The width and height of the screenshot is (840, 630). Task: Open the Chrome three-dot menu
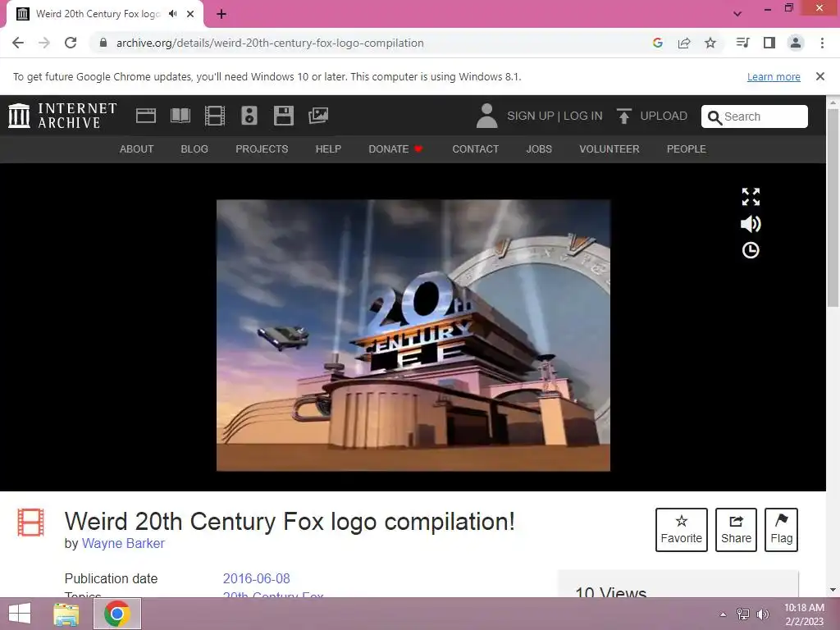[822, 43]
